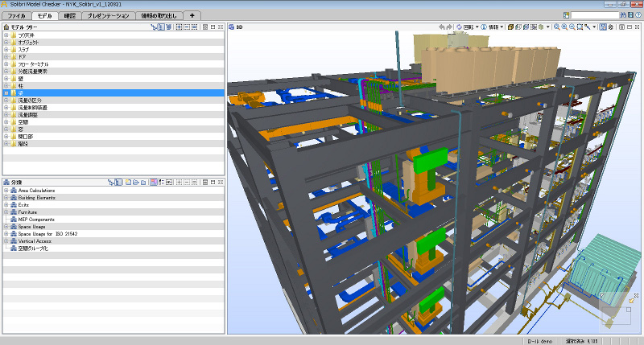Screen dimensions: 644x345
Task: Open the 情報 dropdown arrow
Action: [x=502, y=27]
